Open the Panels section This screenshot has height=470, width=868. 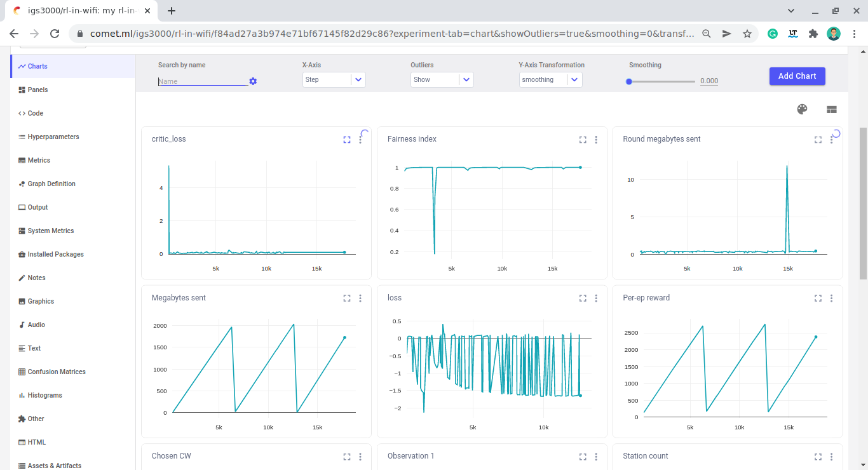coord(73,90)
